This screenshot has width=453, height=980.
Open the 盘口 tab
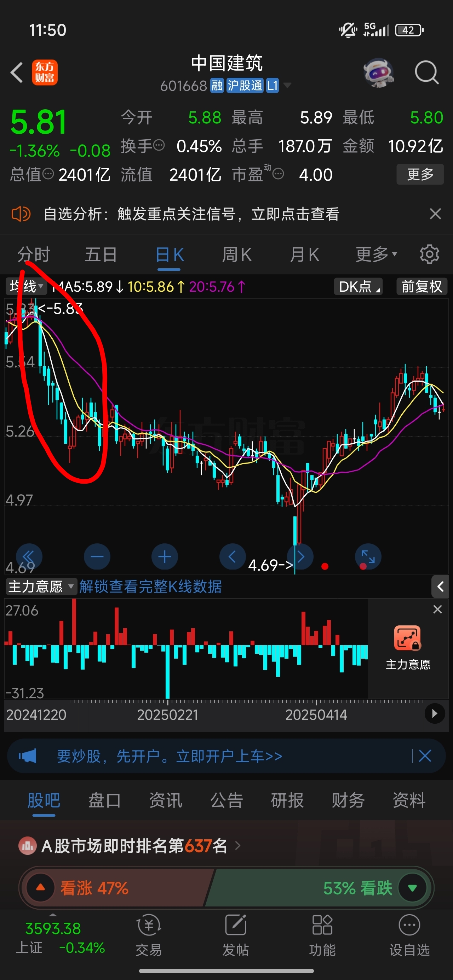coord(104,800)
